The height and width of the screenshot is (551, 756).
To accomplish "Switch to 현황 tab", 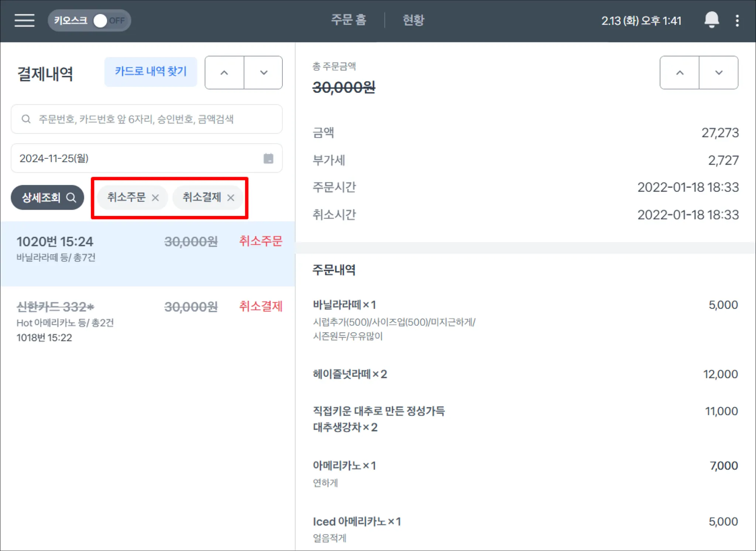I will [x=413, y=20].
